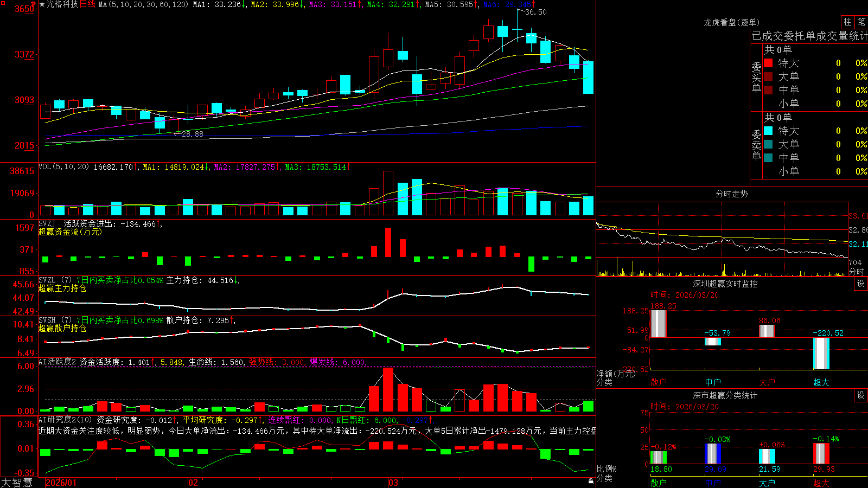Click the red 特大 buy-order color swatch
This screenshot has height=488, width=868.
coord(768,63)
